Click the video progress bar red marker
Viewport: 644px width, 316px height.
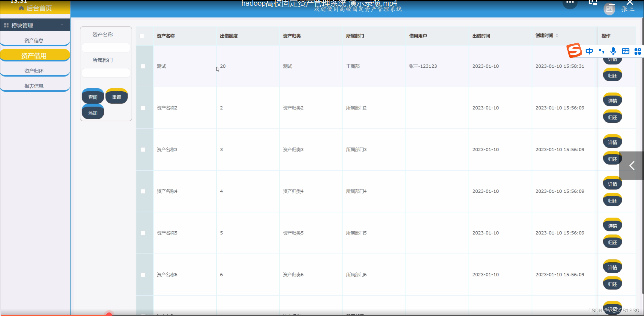click(x=109, y=314)
